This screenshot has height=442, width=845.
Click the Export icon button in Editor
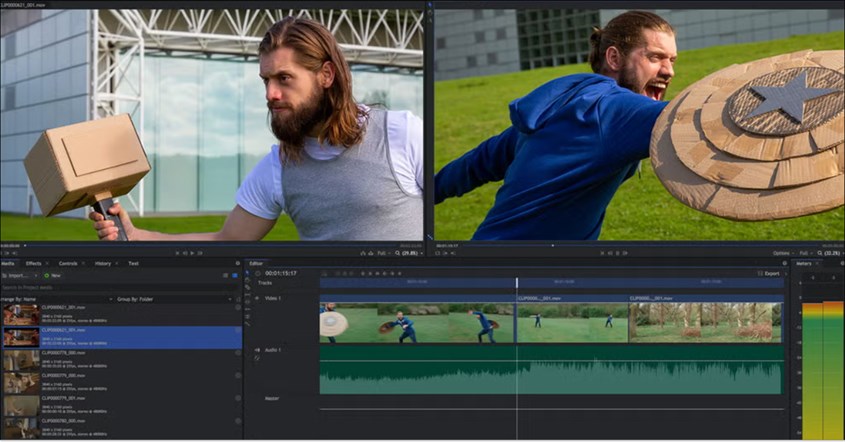[768, 272]
